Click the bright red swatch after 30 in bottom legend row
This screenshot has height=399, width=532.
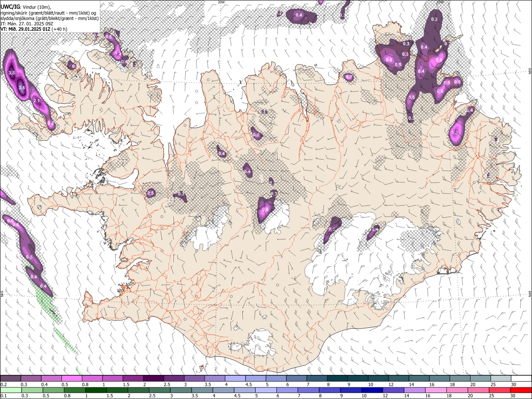coord(521,390)
